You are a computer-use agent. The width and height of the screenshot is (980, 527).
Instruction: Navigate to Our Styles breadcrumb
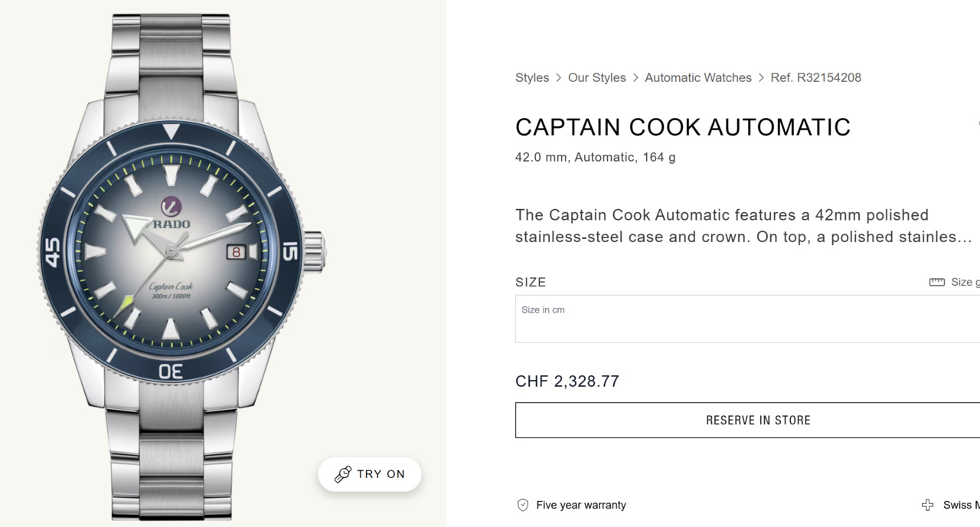pos(597,77)
